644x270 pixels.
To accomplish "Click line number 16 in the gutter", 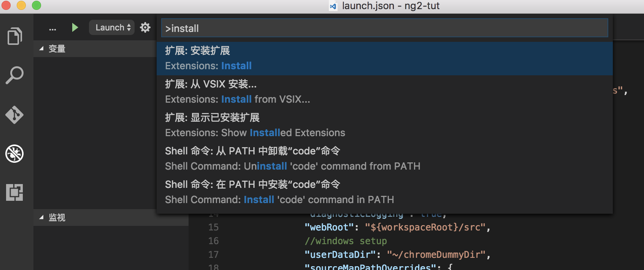I will pyautogui.click(x=213, y=241).
